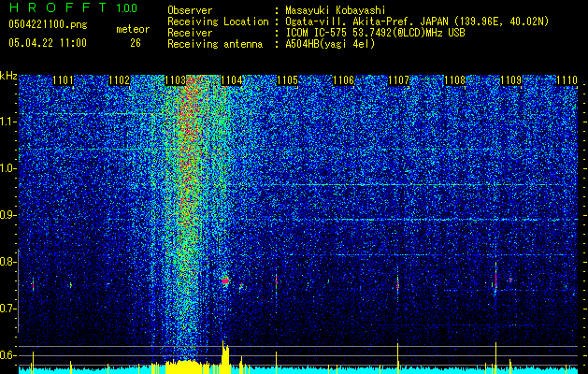The height and width of the screenshot is (374, 588).
Task: Click the version number 1.0.0
Action: (x=127, y=7)
